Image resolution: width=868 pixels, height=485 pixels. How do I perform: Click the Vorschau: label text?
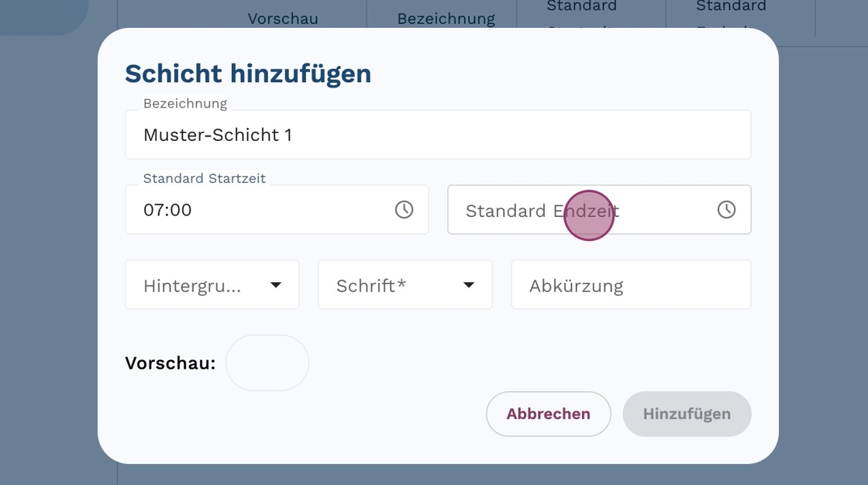tap(170, 363)
